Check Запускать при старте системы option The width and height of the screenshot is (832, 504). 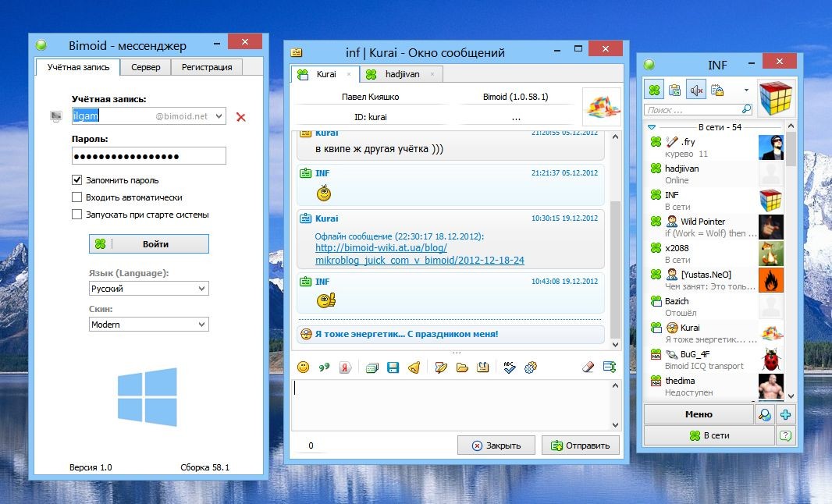pyautogui.click(x=76, y=215)
